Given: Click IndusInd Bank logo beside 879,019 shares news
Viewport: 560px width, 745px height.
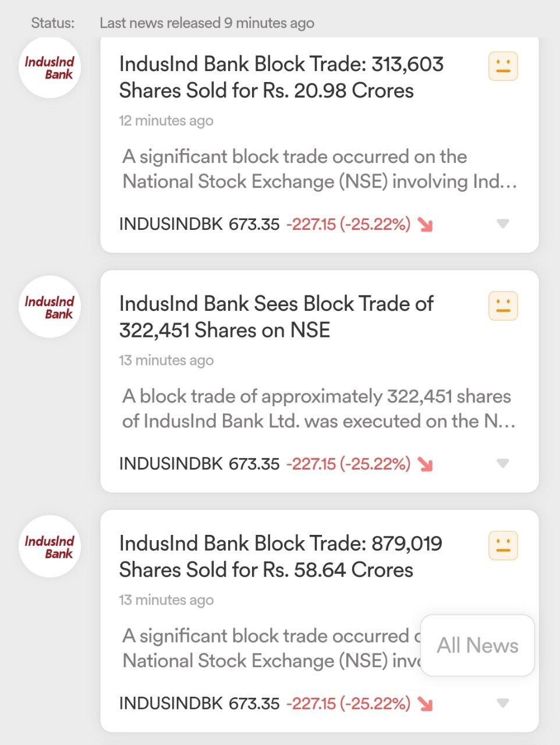Looking at the screenshot, I should (x=49, y=547).
